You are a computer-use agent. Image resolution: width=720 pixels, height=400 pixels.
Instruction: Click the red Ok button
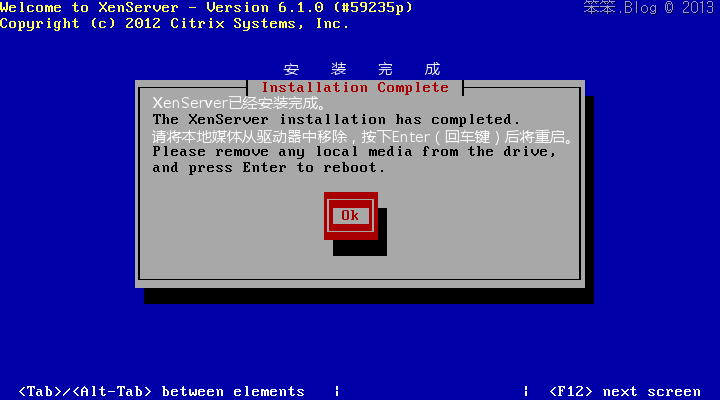coord(351,216)
